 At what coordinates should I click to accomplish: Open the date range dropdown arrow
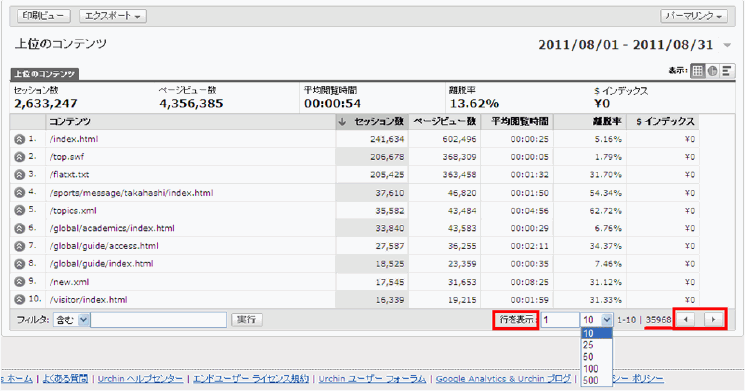click(727, 45)
